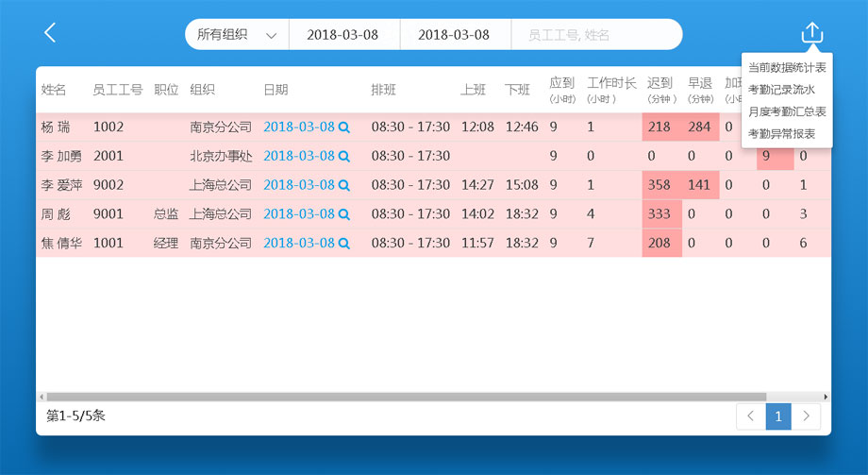
Task: Open the start date picker field
Action: [x=343, y=35]
